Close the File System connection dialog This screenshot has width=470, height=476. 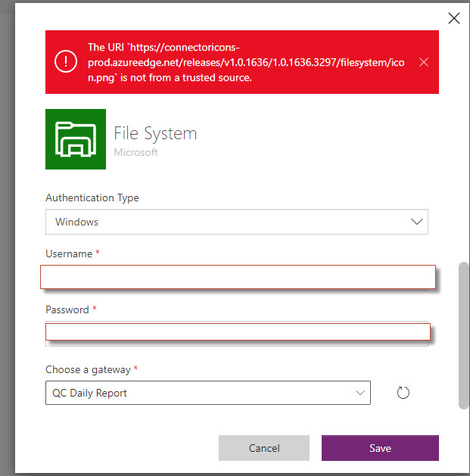click(454, 18)
